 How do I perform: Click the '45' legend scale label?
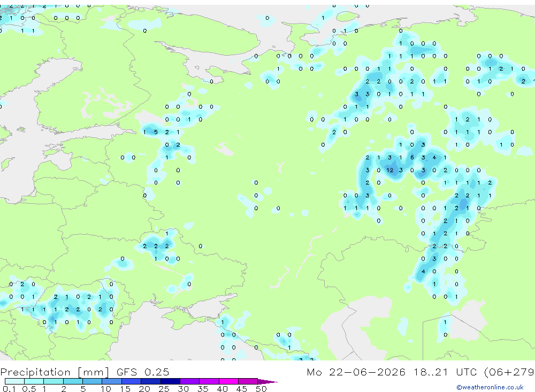click(x=242, y=389)
